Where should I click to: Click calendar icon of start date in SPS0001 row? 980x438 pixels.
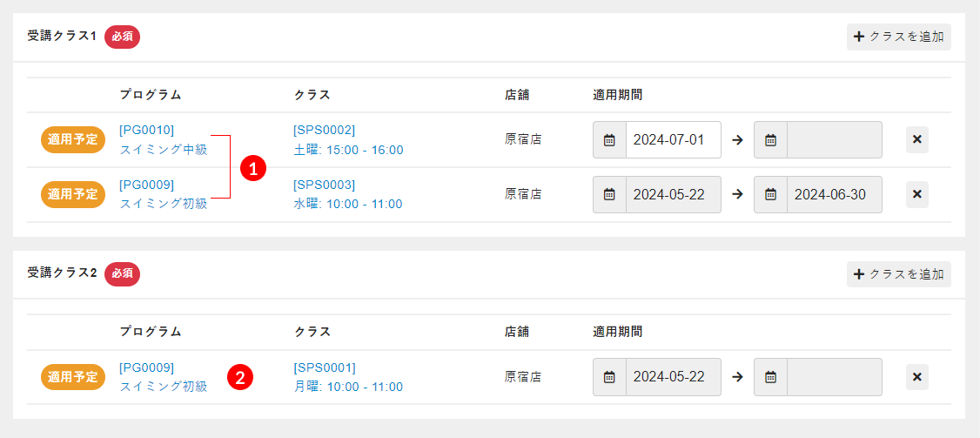609,377
